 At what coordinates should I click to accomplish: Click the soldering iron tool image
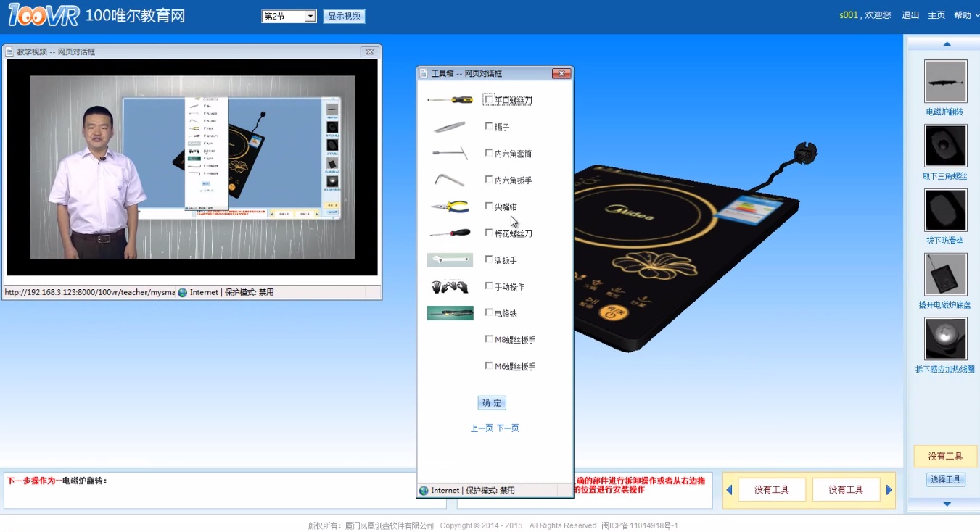450,313
